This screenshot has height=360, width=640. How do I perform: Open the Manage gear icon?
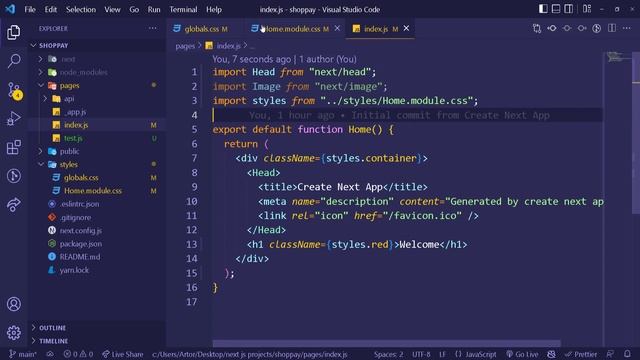[x=13, y=333]
